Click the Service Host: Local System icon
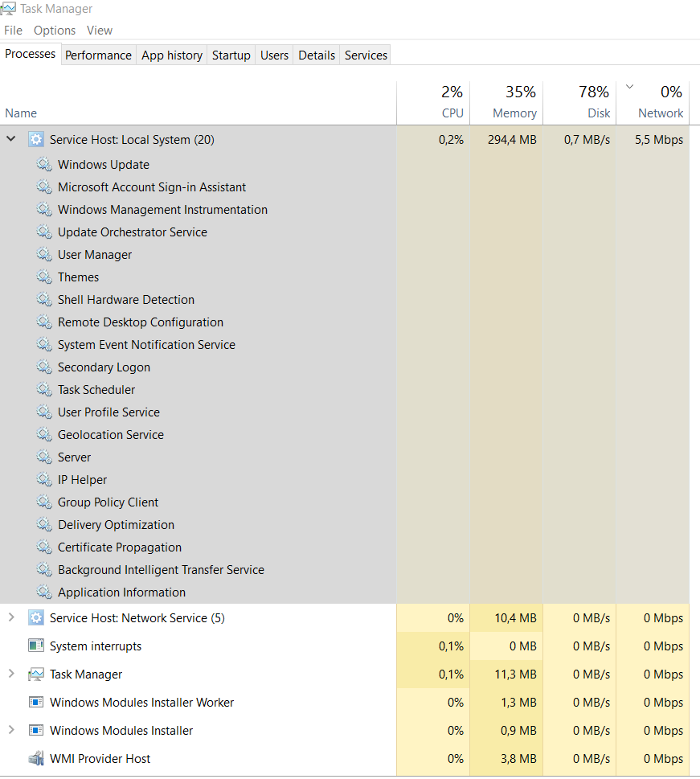The width and height of the screenshot is (700, 779). pyautogui.click(x=36, y=140)
